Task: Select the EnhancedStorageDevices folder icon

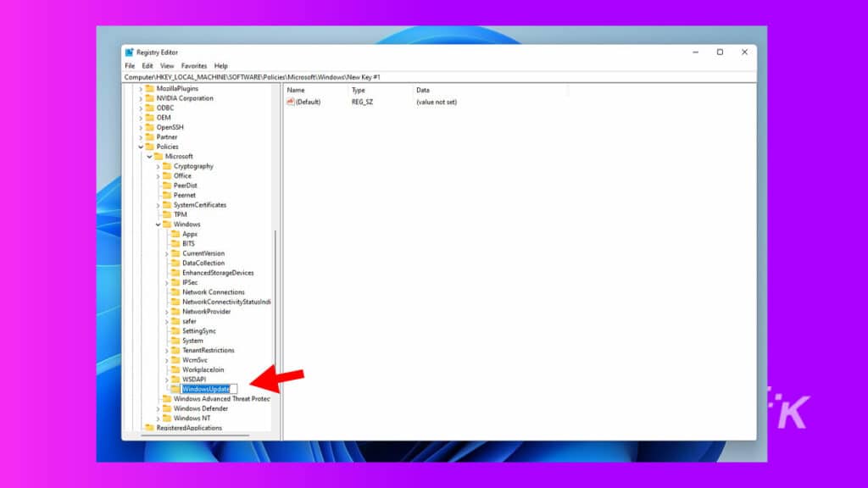Action: pyautogui.click(x=175, y=272)
